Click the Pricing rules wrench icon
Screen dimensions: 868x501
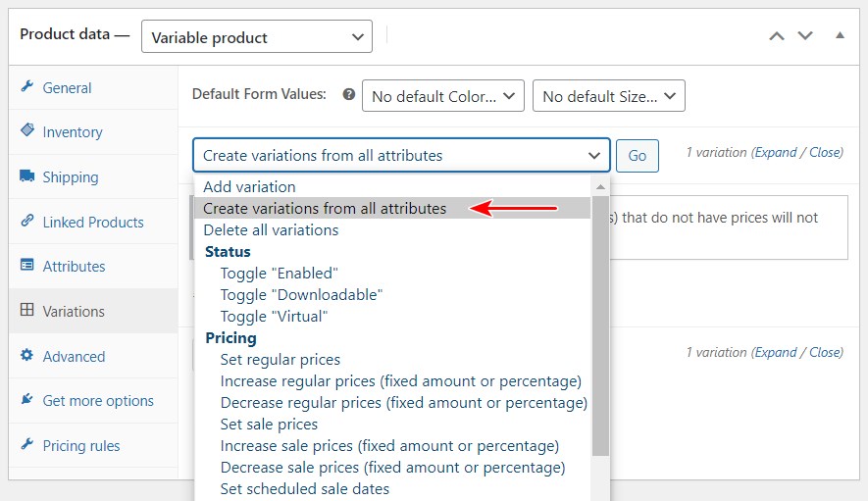(27, 444)
